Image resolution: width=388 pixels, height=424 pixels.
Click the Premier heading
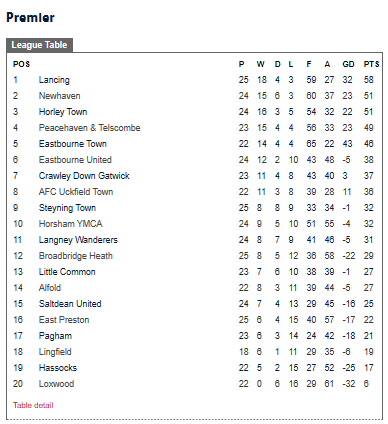pyautogui.click(x=30, y=17)
